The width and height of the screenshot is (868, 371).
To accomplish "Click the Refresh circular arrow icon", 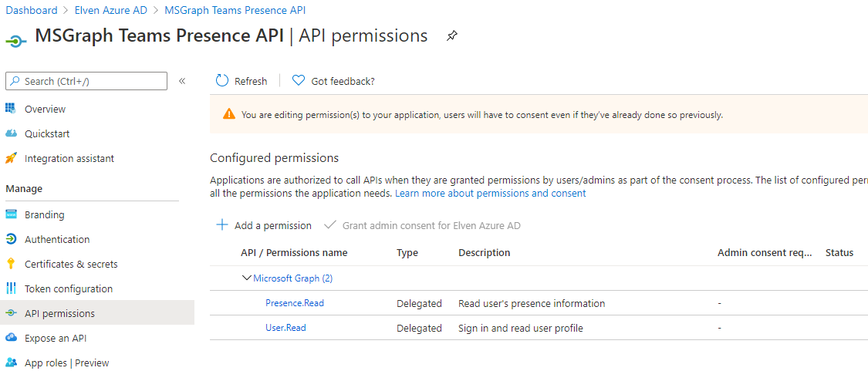I will [x=222, y=81].
